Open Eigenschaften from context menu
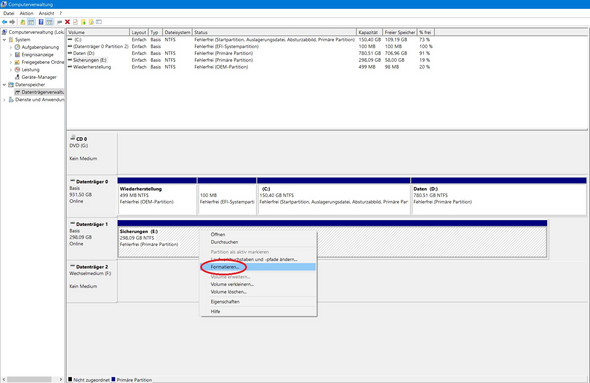 pos(258,301)
